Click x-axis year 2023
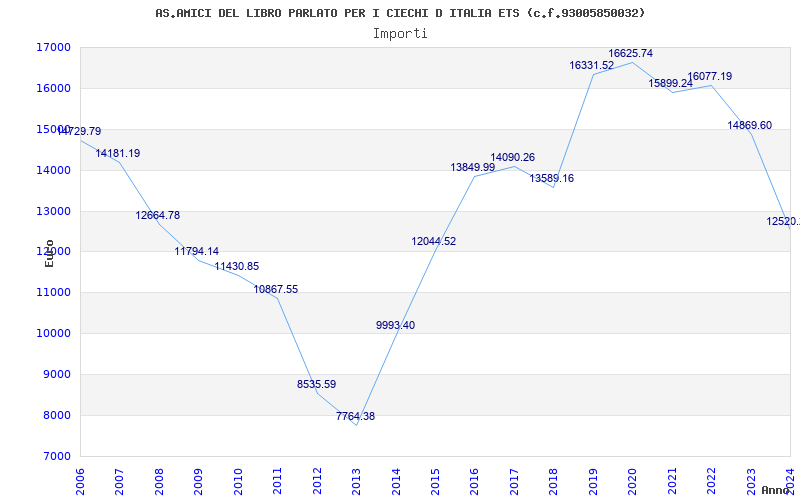 [751, 481]
